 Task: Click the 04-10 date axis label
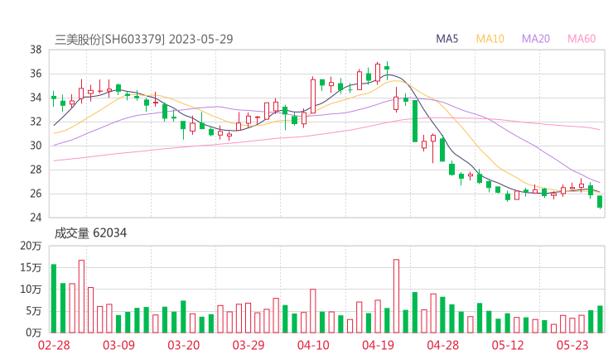tap(313, 345)
